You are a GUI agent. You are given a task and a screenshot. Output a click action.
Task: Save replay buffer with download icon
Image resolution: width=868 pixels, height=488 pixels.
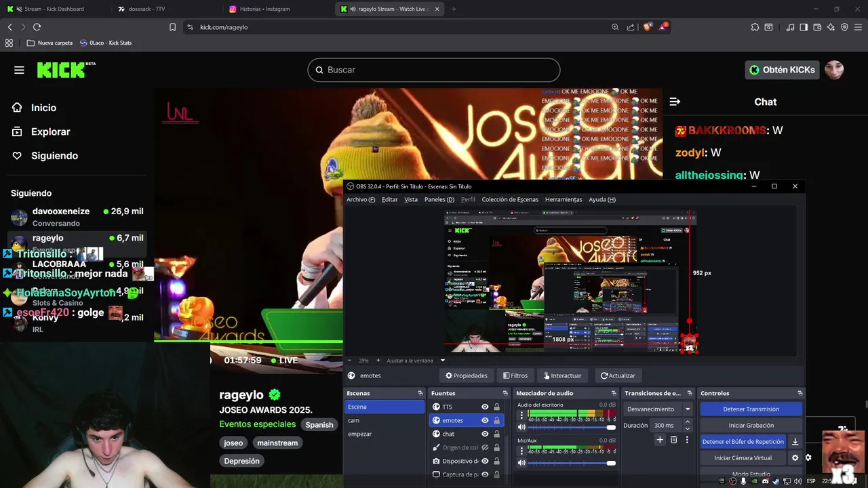(795, 441)
